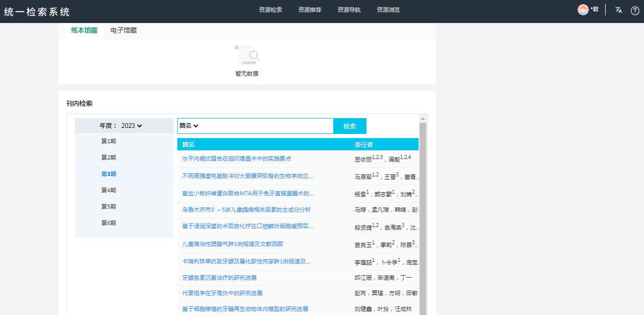
Task: Open the language translation icon
Action: pos(618,10)
